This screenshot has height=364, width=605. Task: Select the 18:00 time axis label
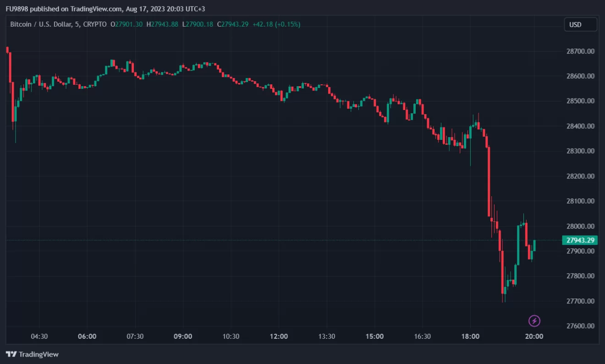pos(470,336)
